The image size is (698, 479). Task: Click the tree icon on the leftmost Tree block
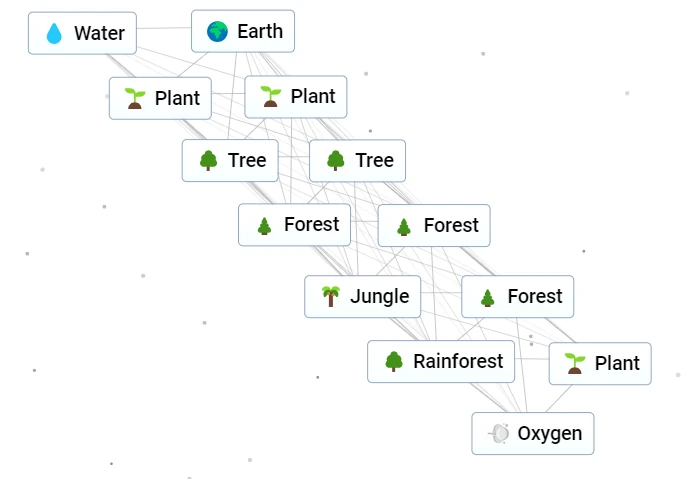208,161
